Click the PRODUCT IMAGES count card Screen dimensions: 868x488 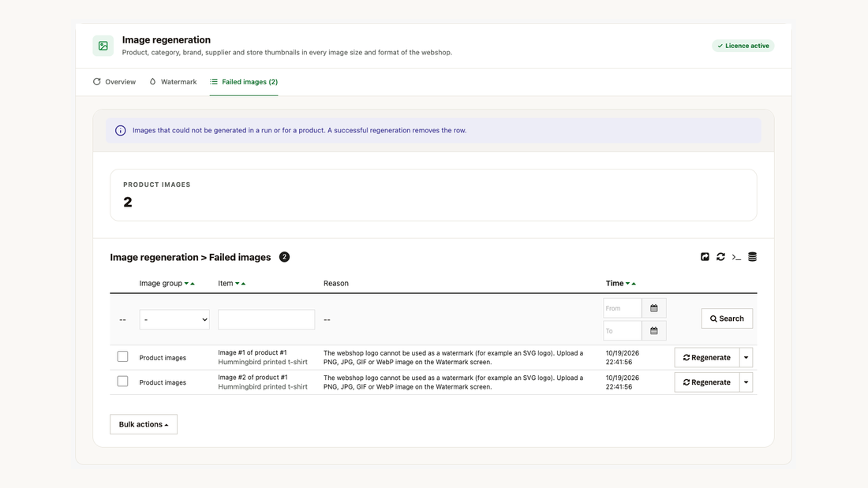click(433, 196)
